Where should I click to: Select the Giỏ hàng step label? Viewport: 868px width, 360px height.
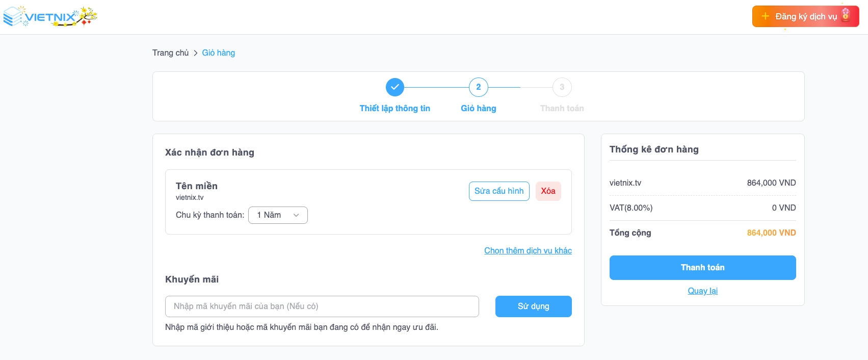click(479, 108)
